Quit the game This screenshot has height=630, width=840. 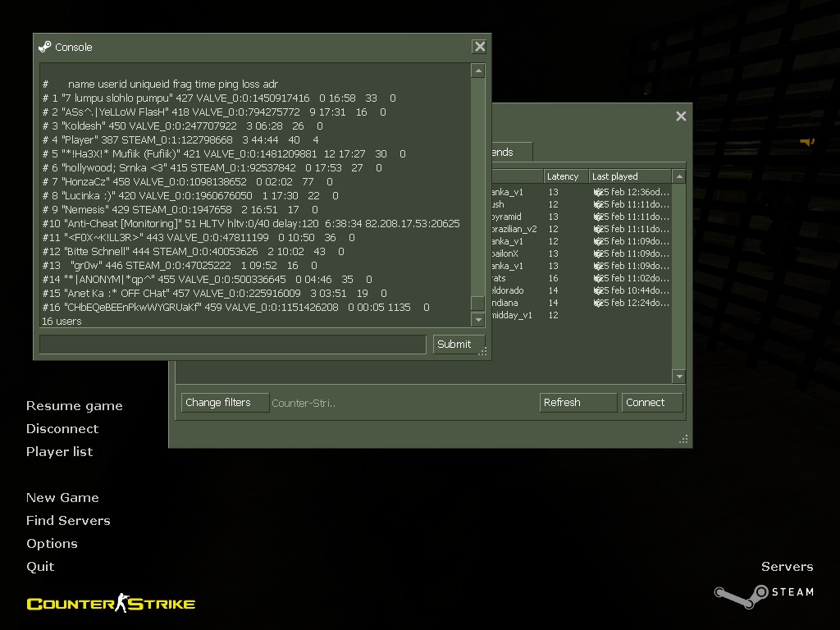click(40, 567)
